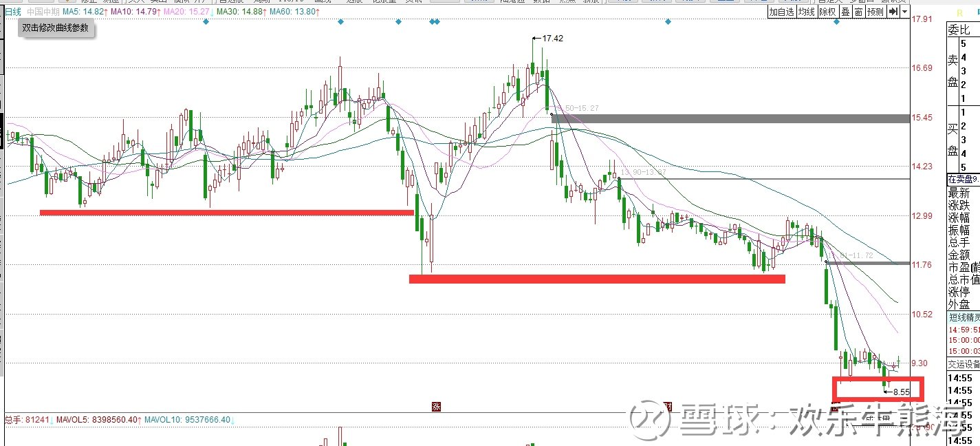This screenshot has height=446, width=980.
Task: Toggle the 均线 moving average display
Action: point(807,12)
